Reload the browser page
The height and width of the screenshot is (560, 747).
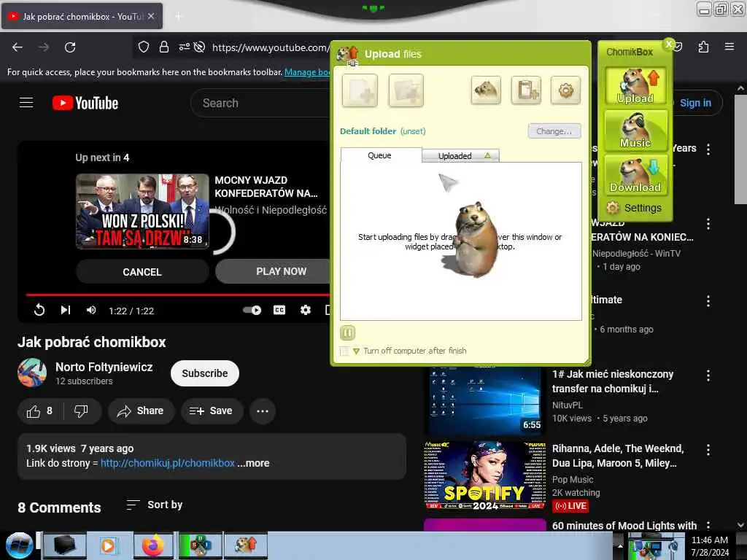coord(70,47)
